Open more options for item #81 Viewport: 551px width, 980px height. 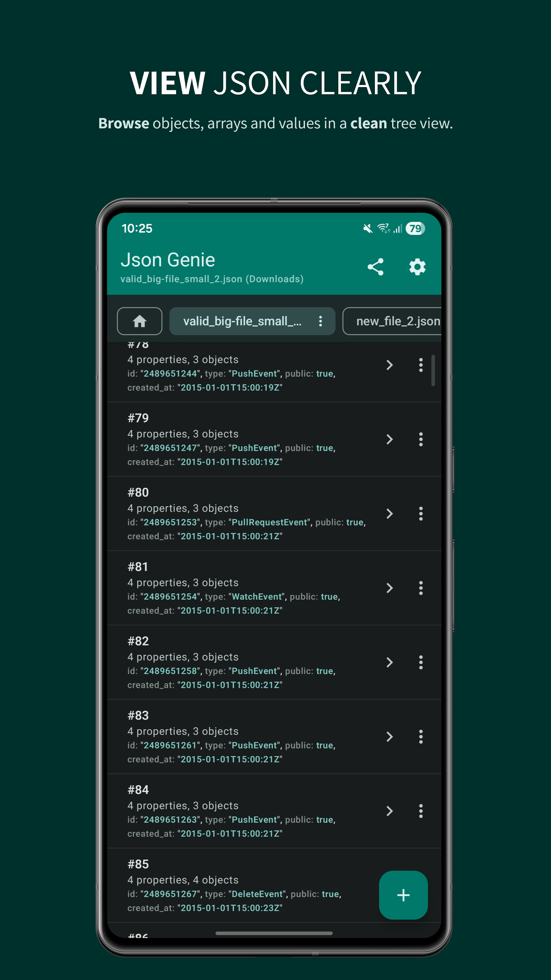420,588
